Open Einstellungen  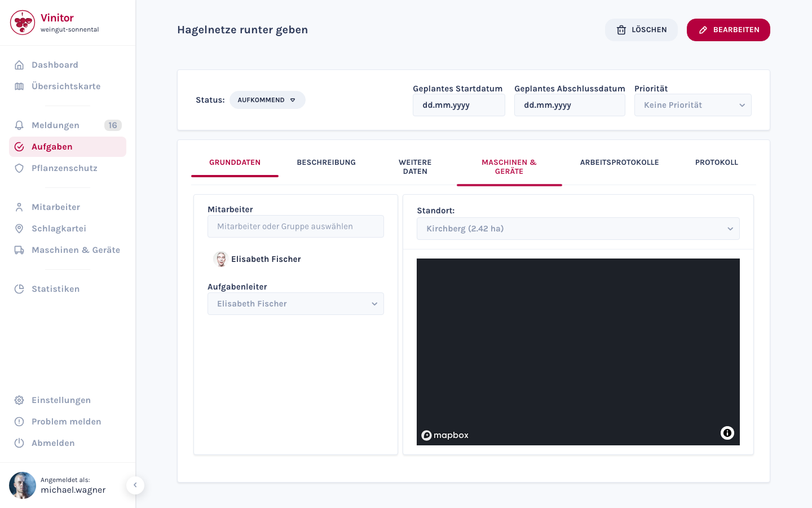point(68,400)
